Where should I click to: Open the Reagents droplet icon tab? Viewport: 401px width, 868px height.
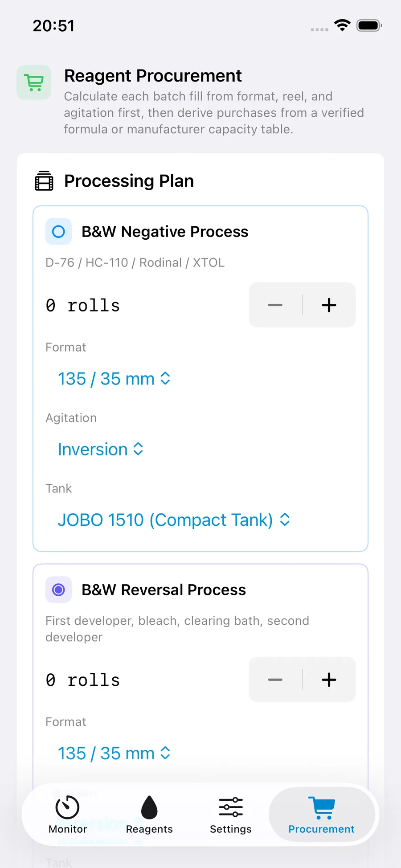pos(149,815)
